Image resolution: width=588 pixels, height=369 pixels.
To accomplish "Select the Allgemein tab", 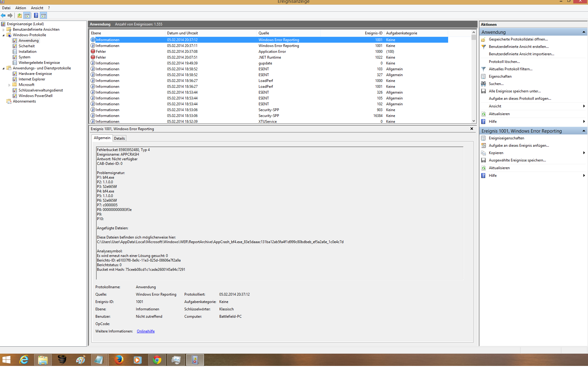I will pyautogui.click(x=102, y=138).
